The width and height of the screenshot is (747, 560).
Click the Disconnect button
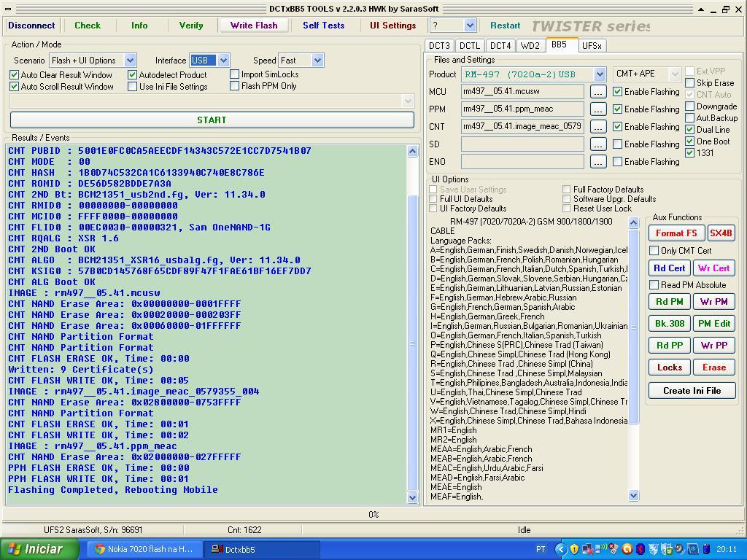(x=31, y=26)
